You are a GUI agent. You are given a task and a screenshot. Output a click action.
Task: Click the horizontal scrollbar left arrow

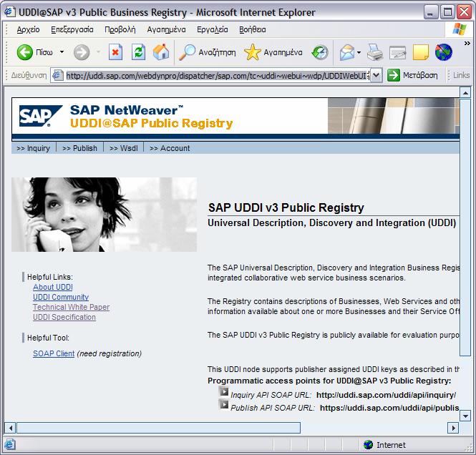11,428
